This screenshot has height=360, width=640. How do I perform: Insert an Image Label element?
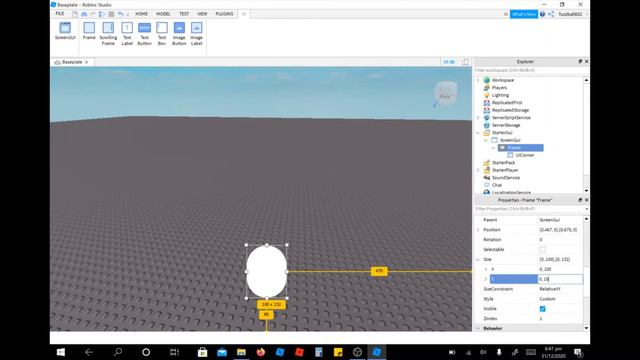pos(196,33)
